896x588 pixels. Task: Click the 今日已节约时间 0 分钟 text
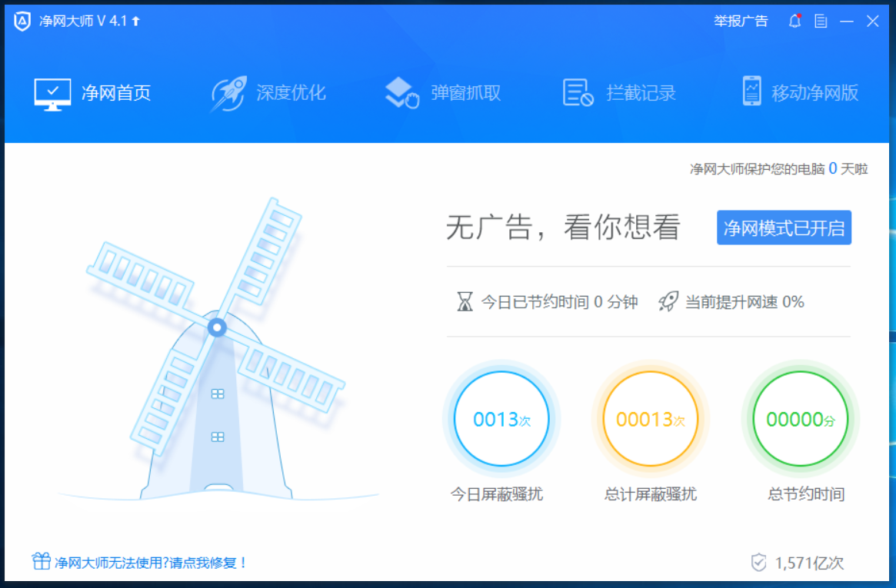click(559, 301)
